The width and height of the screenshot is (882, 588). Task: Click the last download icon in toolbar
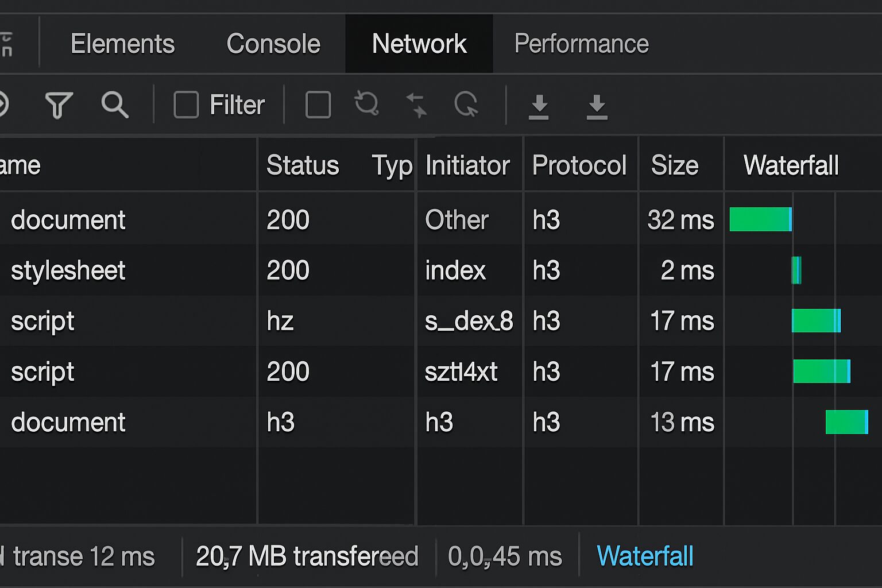pos(597,107)
